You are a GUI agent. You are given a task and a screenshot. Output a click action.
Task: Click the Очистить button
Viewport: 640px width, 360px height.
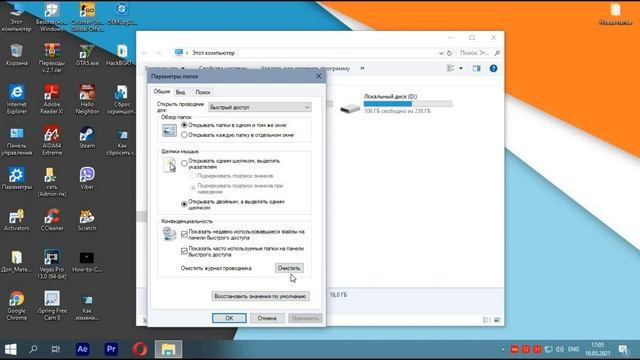point(289,268)
